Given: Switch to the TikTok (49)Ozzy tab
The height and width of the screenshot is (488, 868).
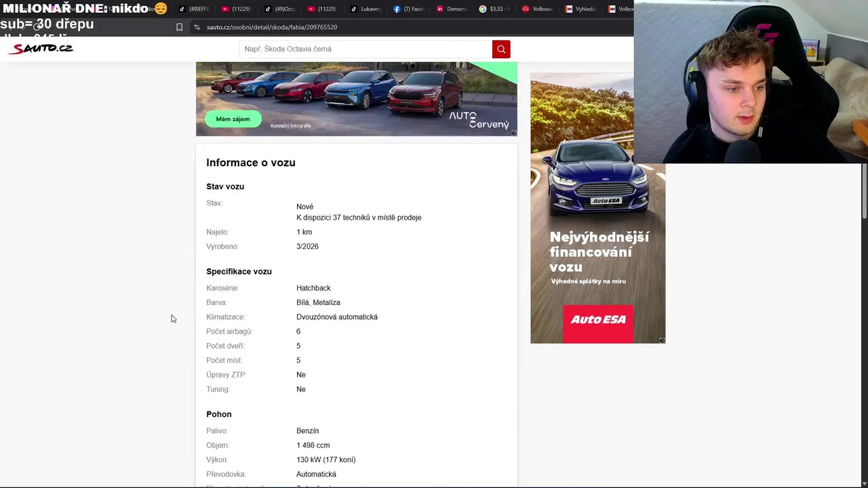Looking at the screenshot, I should [280, 9].
